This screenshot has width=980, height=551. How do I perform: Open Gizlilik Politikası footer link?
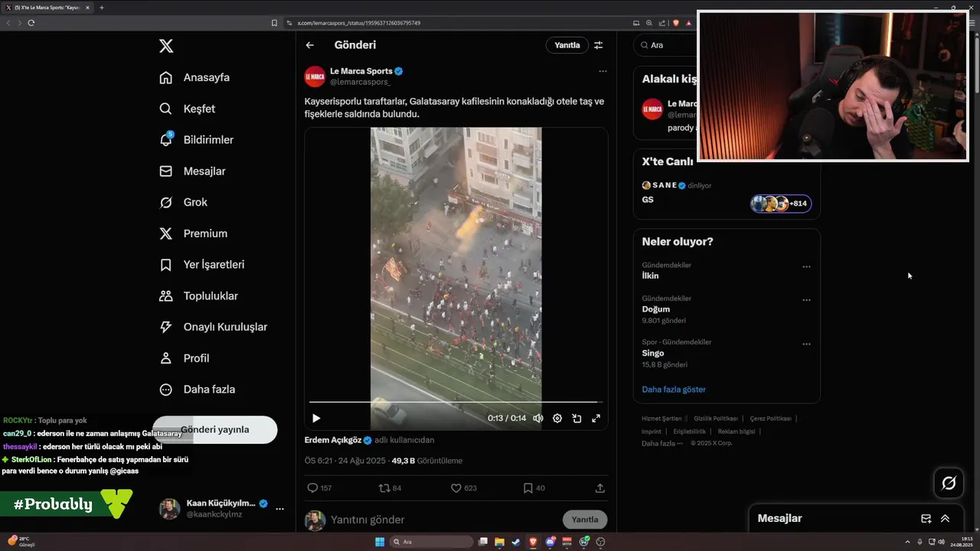pos(715,419)
